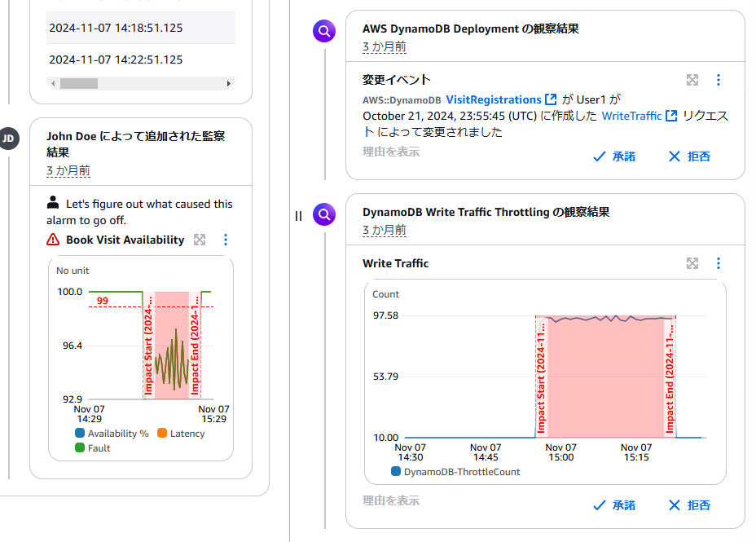The height and width of the screenshot is (542, 756).
Task: Click the scroll-left arrow of the timestamp list
Action: (x=53, y=84)
